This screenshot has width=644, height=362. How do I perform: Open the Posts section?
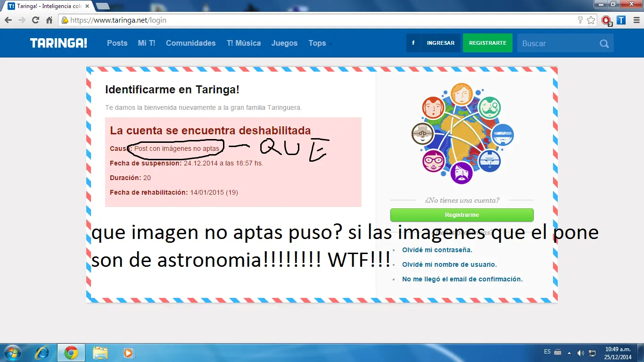(117, 43)
